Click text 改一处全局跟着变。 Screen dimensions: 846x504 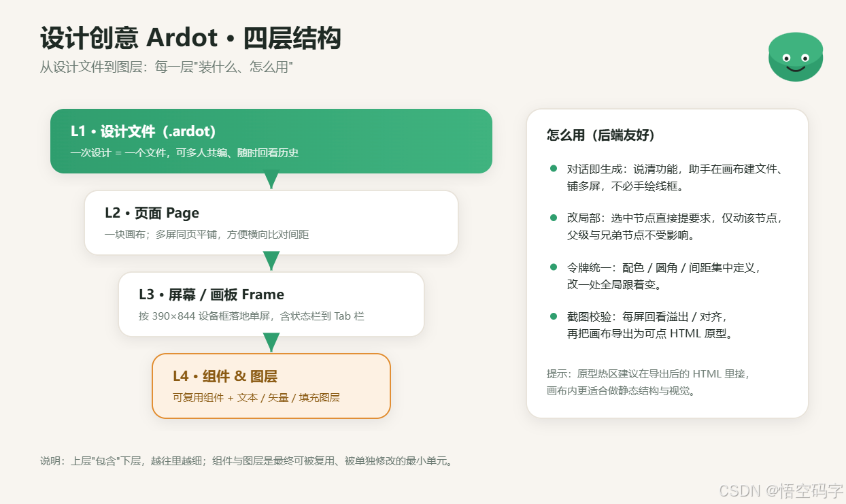615,284
